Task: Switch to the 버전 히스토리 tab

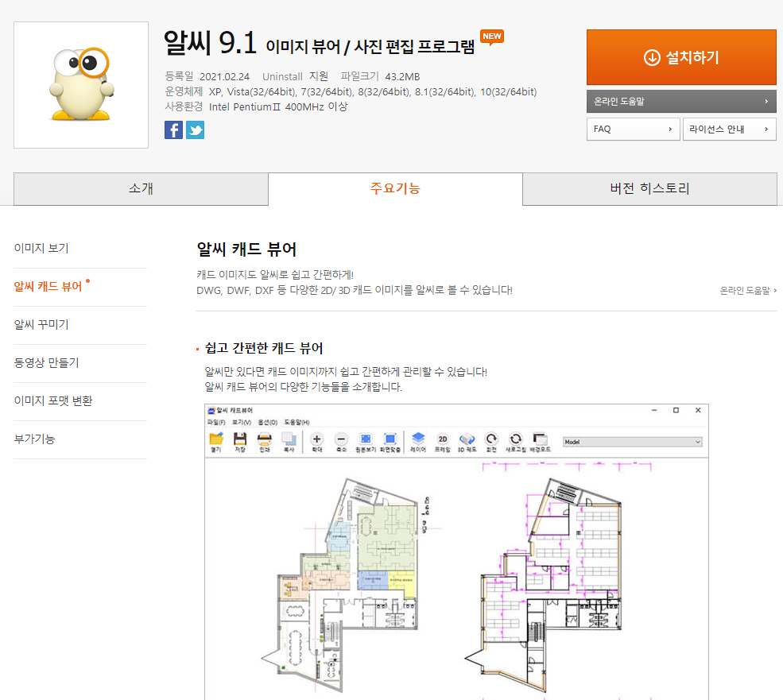Action: (x=649, y=189)
